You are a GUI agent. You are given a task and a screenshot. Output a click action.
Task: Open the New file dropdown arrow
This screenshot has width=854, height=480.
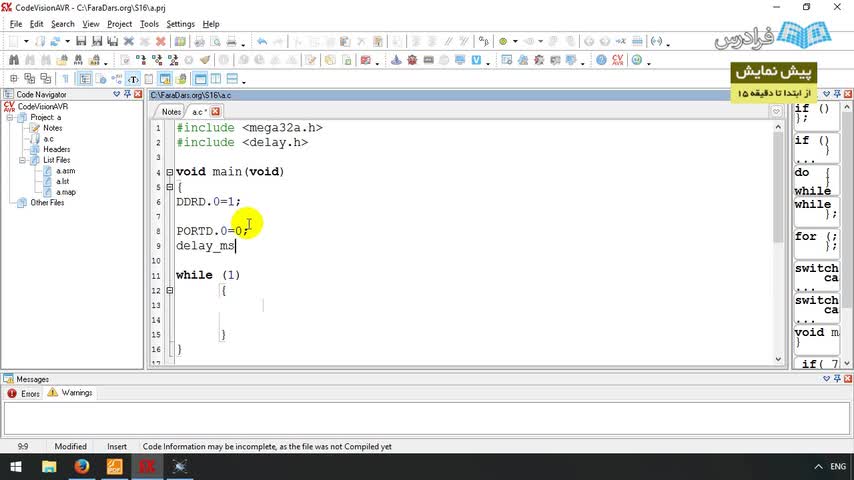[26, 41]
